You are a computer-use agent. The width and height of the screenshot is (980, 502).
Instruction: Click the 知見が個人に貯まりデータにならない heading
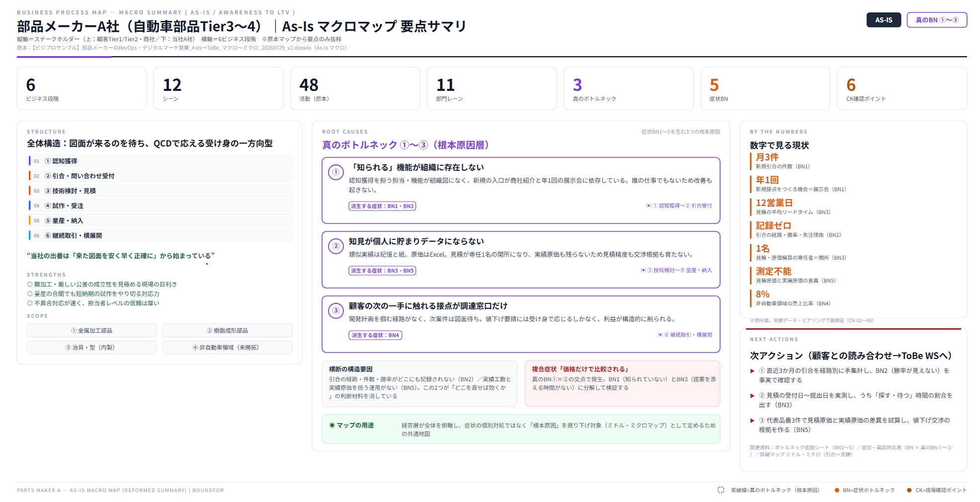(416, 241)
